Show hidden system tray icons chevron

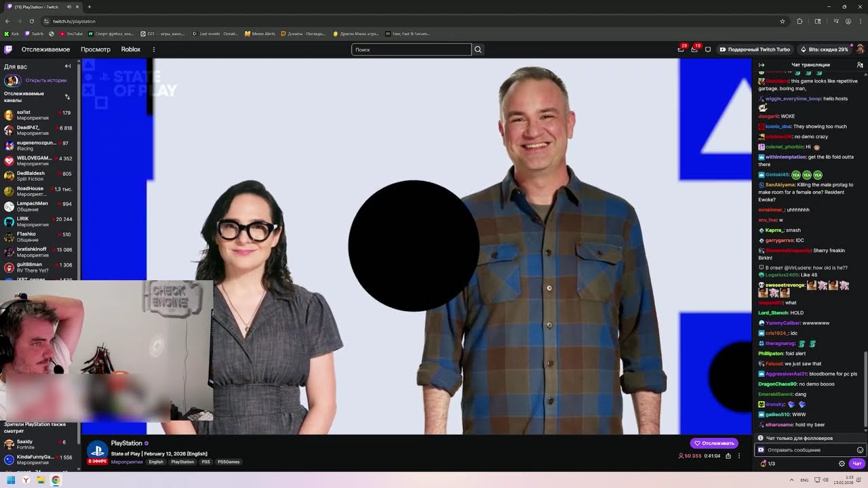click(x=792, y=480)
